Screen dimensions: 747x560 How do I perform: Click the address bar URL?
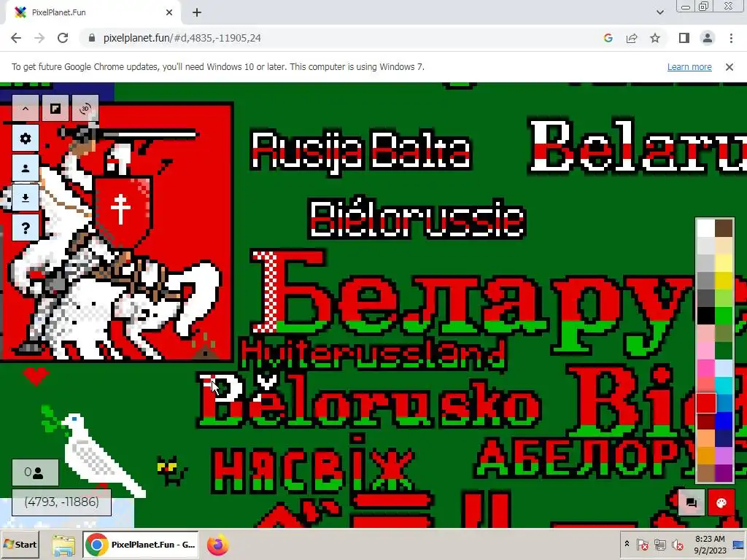pos(182,38)
